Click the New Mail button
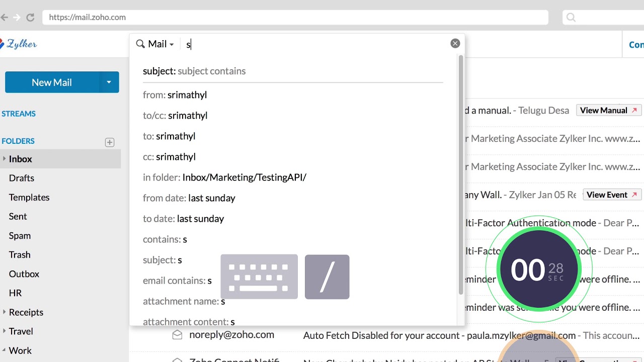The height and width of the screenshot is (362, 644). [51, 82]
